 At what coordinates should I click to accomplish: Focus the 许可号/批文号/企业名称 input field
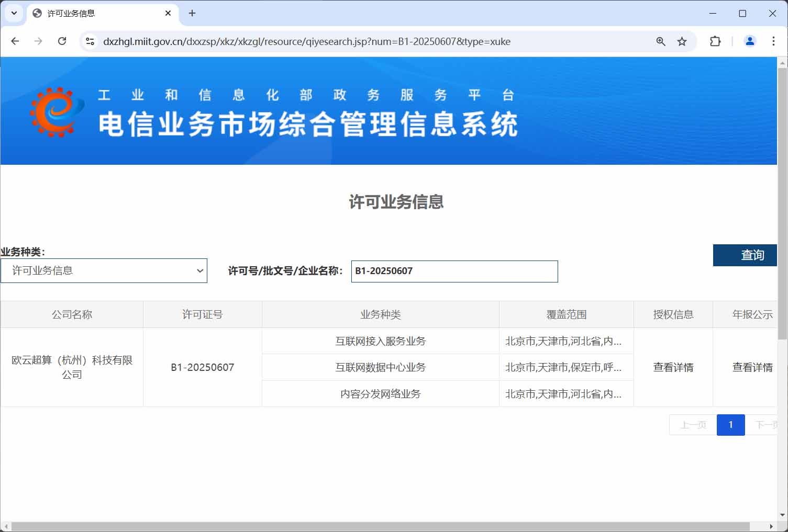[454, 271]
